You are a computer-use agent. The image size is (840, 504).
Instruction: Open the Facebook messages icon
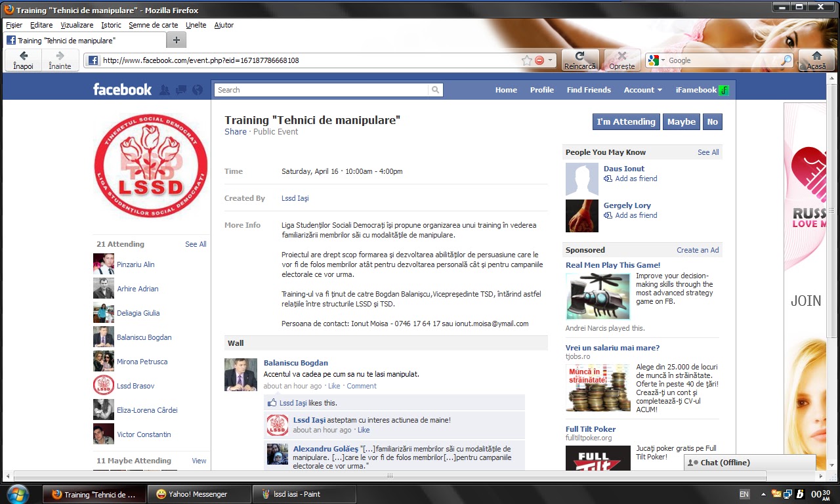[181, 90]
